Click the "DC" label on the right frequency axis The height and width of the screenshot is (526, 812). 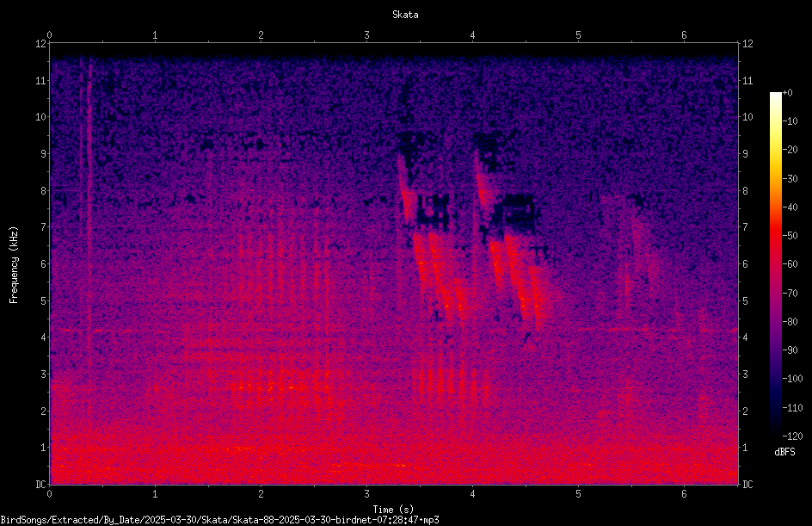[x=747, y=484]
